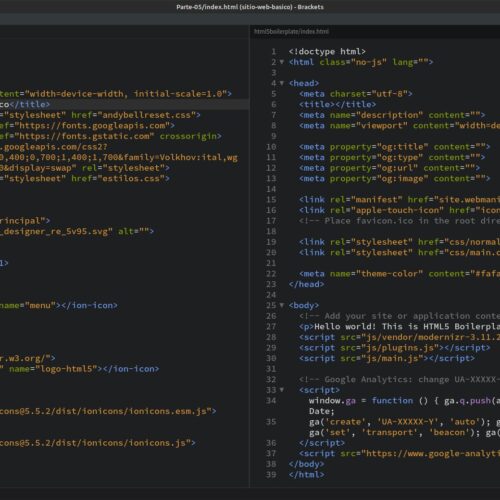Click the meta charset utf-8 line
This screenshot has height=500, width=500.
pyautogui.click(x=356, y=94)
